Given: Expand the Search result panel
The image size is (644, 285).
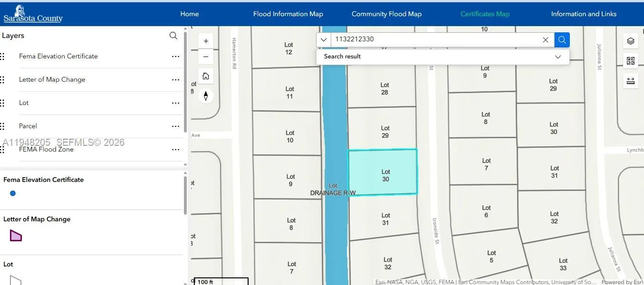Looking at the screenshot, I should [x=558, y=57].
